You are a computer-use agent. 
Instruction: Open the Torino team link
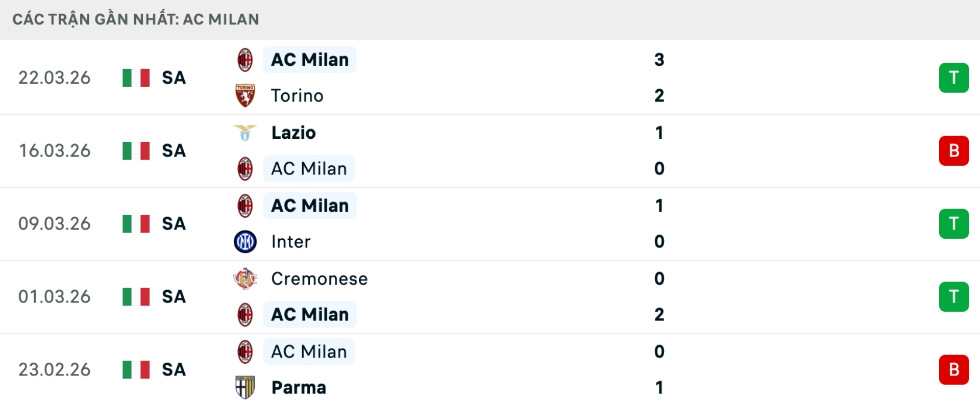point(297,96)
